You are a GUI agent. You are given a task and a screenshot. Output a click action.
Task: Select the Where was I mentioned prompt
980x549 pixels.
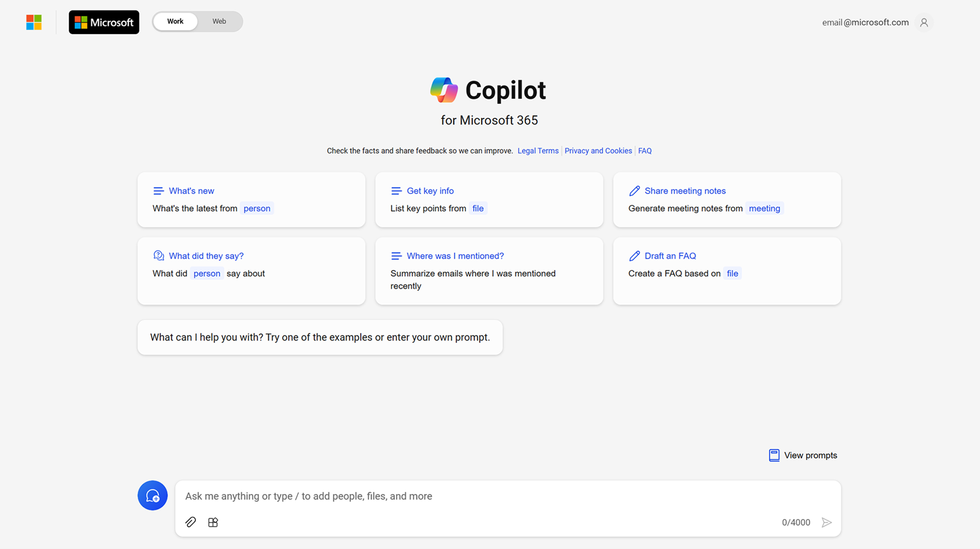455,255
